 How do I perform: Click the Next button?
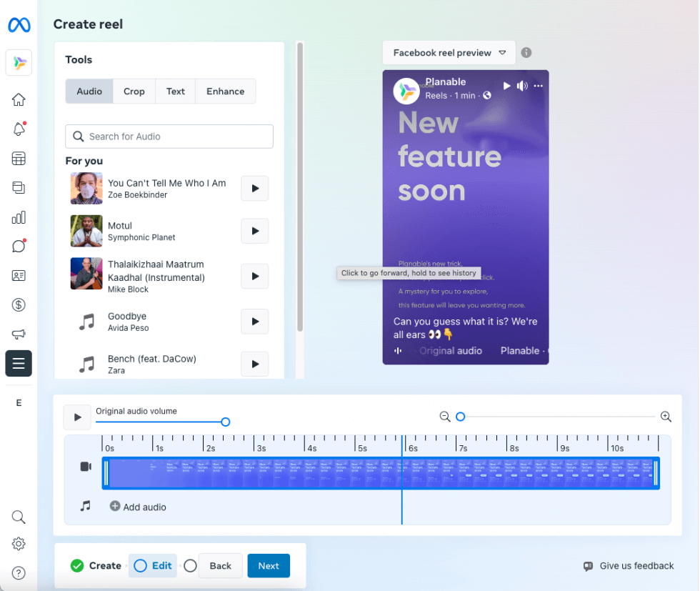click(269, 565)
